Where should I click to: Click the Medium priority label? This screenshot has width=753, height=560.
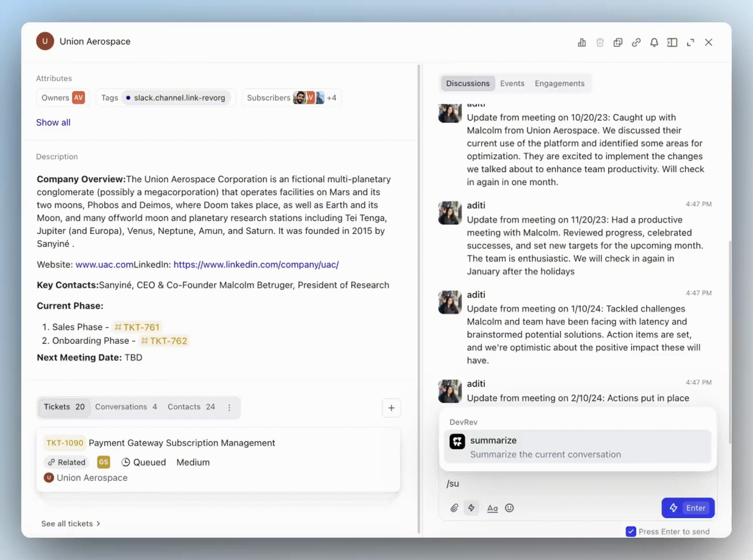(x=193, y=462)
